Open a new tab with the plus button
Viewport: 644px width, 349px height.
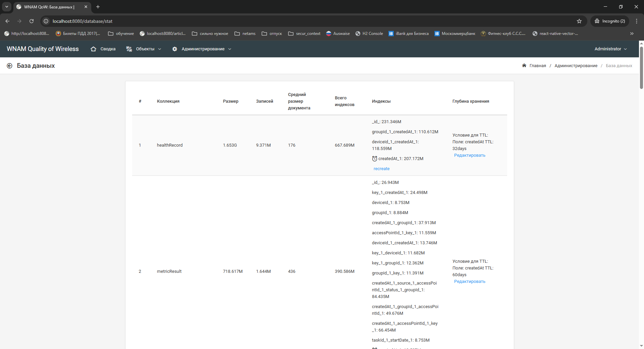pos(98,7)
